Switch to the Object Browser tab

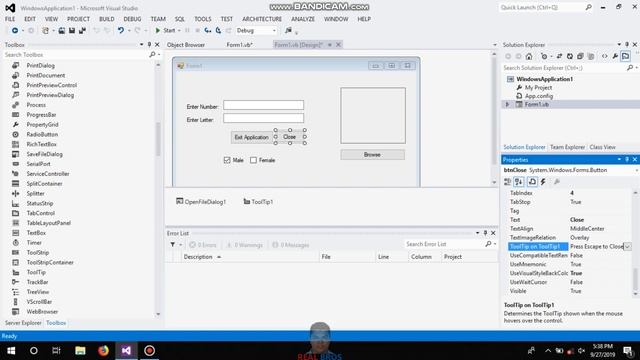click(x=186, y=45)
